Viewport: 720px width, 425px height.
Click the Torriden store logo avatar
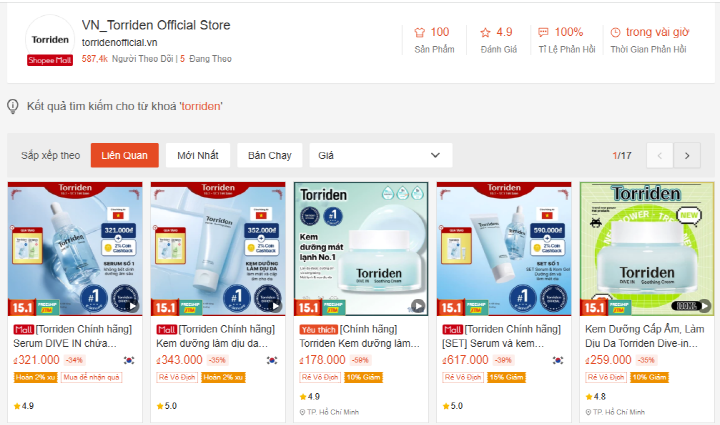pyautogui.click(x=50, y=39)
